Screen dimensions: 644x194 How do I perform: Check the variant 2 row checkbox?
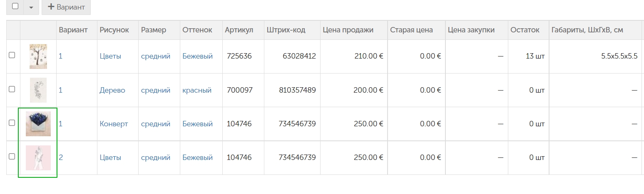(12, 156)
